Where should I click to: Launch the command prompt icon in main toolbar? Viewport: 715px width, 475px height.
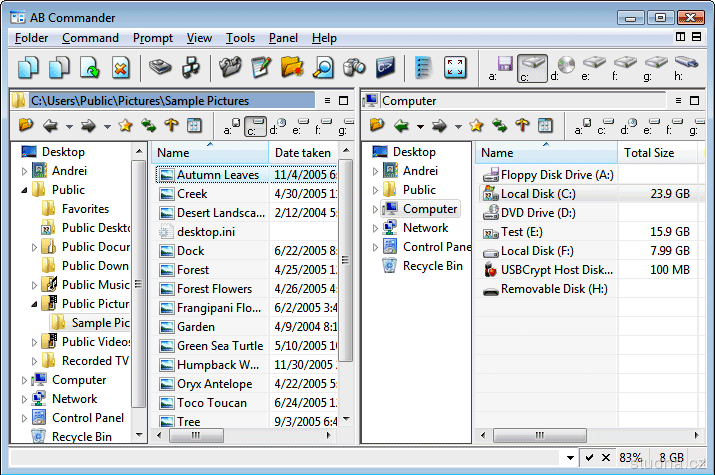pyautogui.click(x=385, y=68)
